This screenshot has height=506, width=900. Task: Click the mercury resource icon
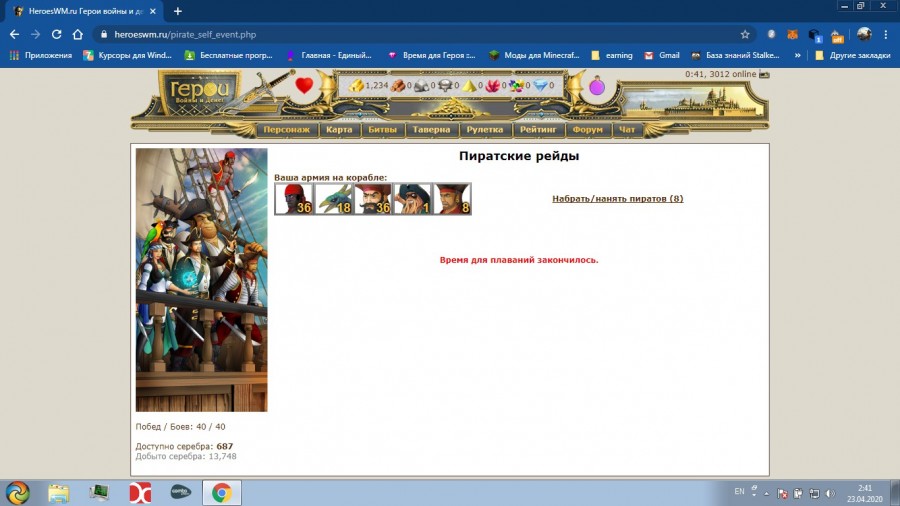pyautogui.click(x=445, y=85)
